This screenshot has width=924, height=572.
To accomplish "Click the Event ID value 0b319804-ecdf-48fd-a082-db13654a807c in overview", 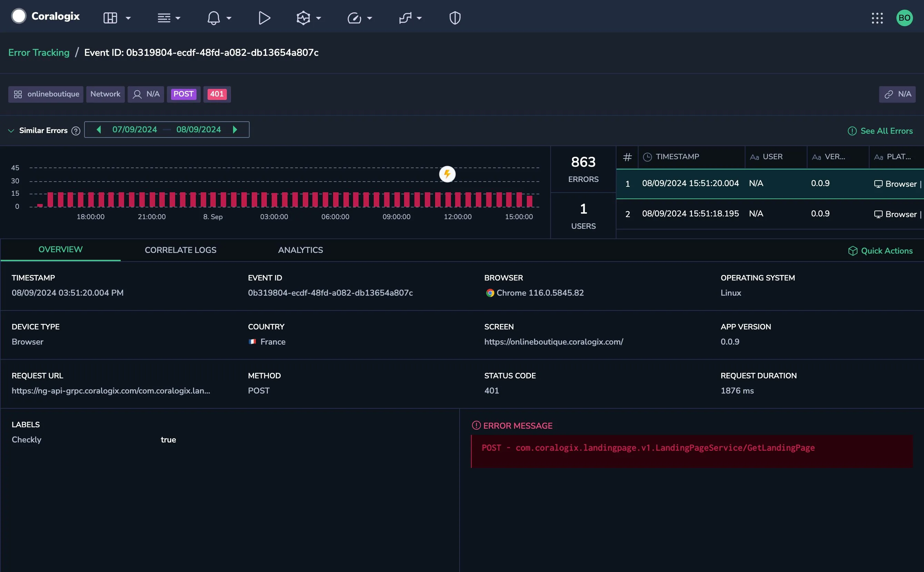I will pyautogui.click(x=330, y=293).
